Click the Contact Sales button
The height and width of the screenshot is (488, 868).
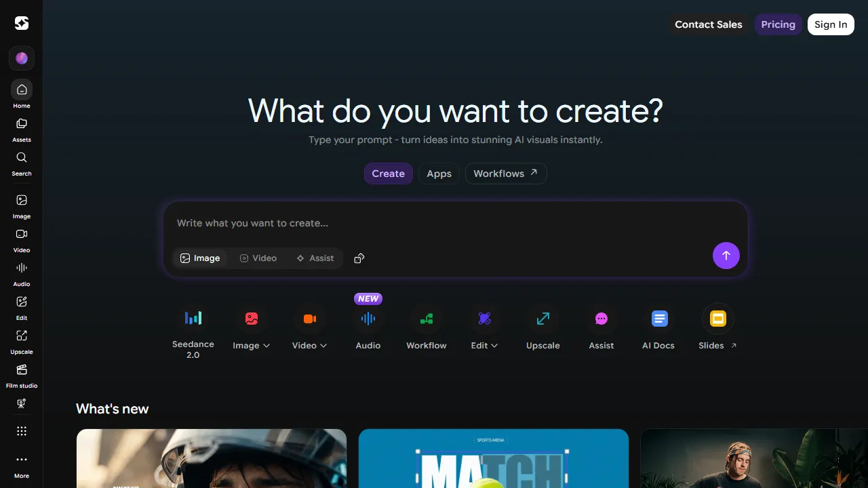[709, 24]
